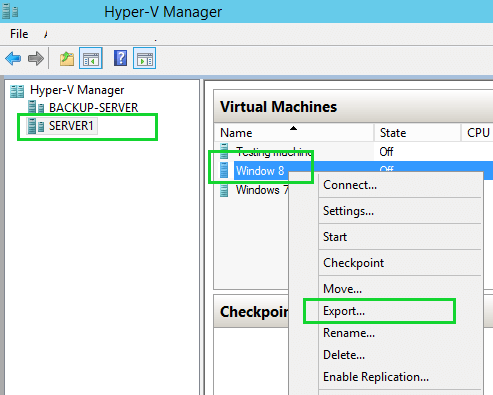Screen dimensions: 493x395
Task: Select the Testing machine row
Action: coord(274,152)
